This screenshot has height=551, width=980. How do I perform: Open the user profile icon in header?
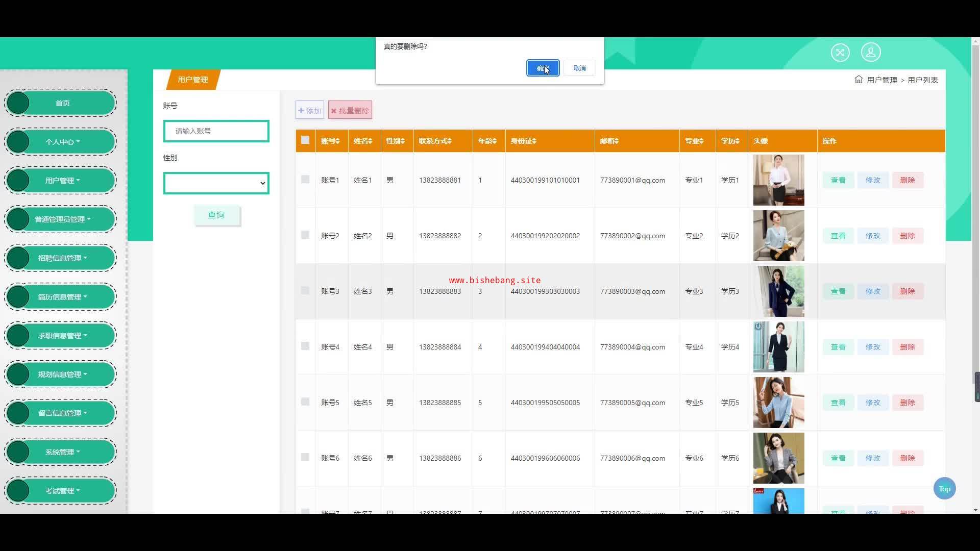coord(871,52)
